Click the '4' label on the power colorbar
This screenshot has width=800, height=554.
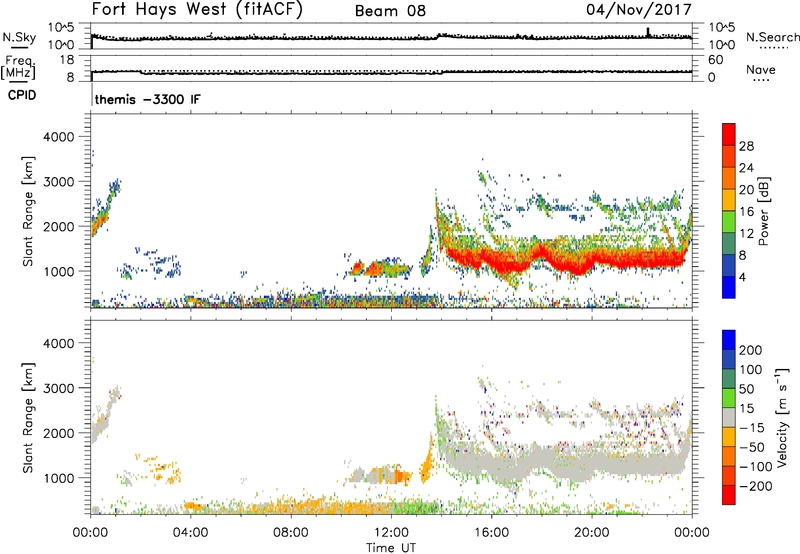pyautogui.click(x=742, y=277)
